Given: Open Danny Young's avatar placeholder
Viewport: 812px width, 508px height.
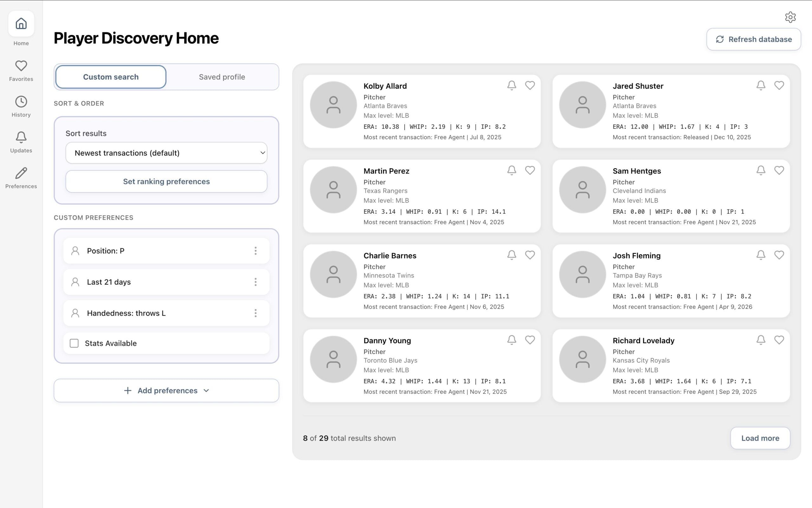Looking at the screenshot, I should click(333, 359).
